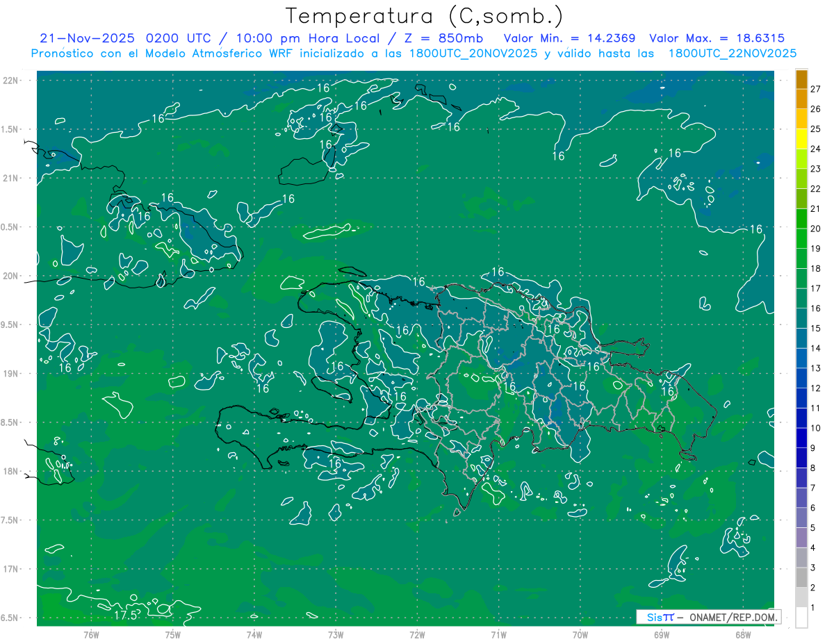Viewport: 834px width, 644px height.
Task: Click the "21N" latitude label
Action: [x=10, y=179]
